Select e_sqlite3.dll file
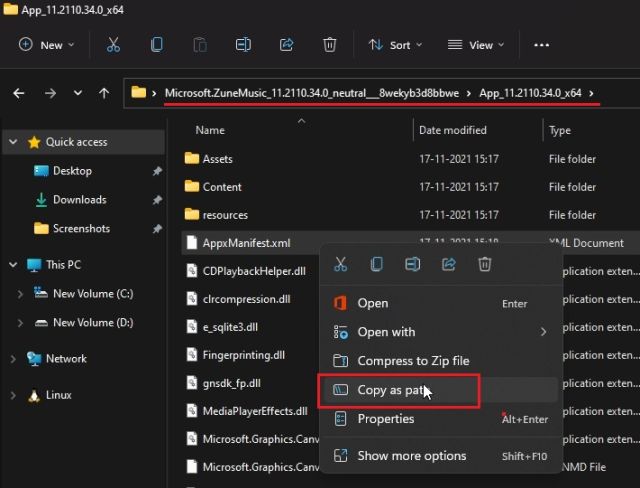The height and width of the screenshot is (488, 640). pyautogui.click(x=230, y=327)
